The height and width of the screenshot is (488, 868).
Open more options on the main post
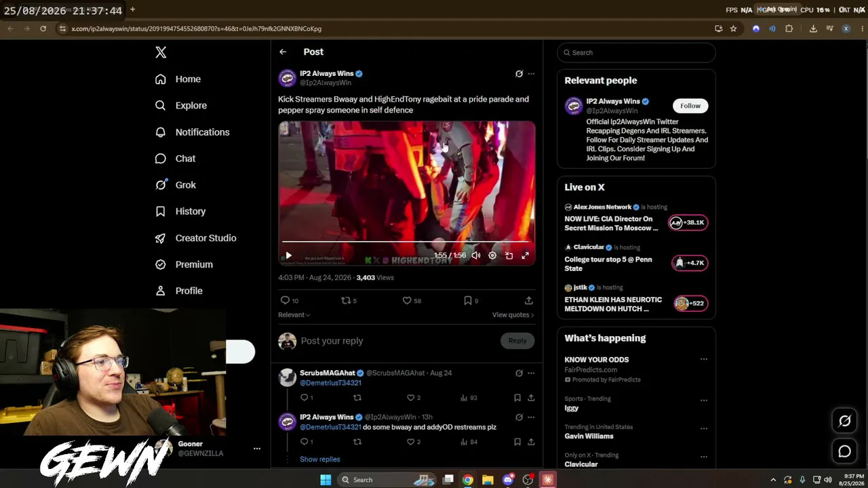[x=531, y=74]
